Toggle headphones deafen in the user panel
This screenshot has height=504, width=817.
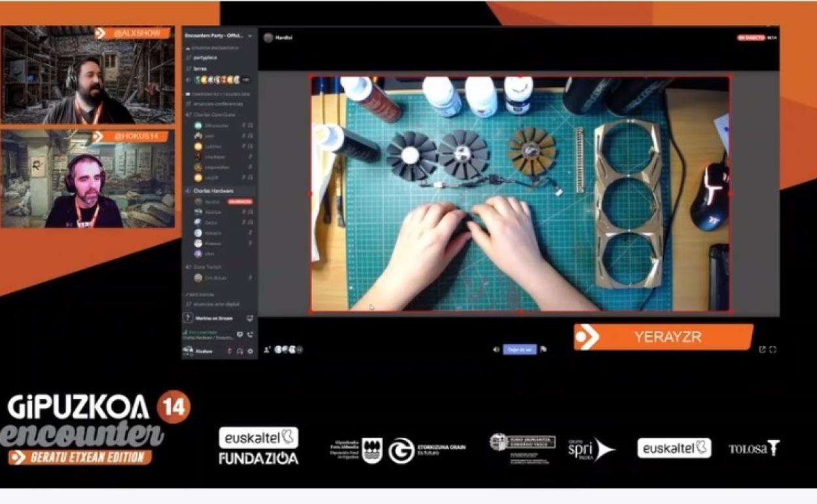pyautogui.click(x=240, y=351)
